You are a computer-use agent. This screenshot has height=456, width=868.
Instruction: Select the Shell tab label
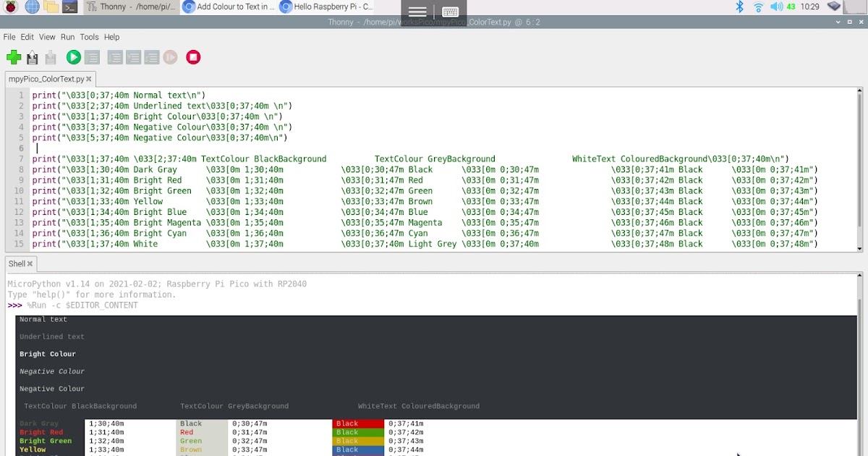tap(16, 263)
